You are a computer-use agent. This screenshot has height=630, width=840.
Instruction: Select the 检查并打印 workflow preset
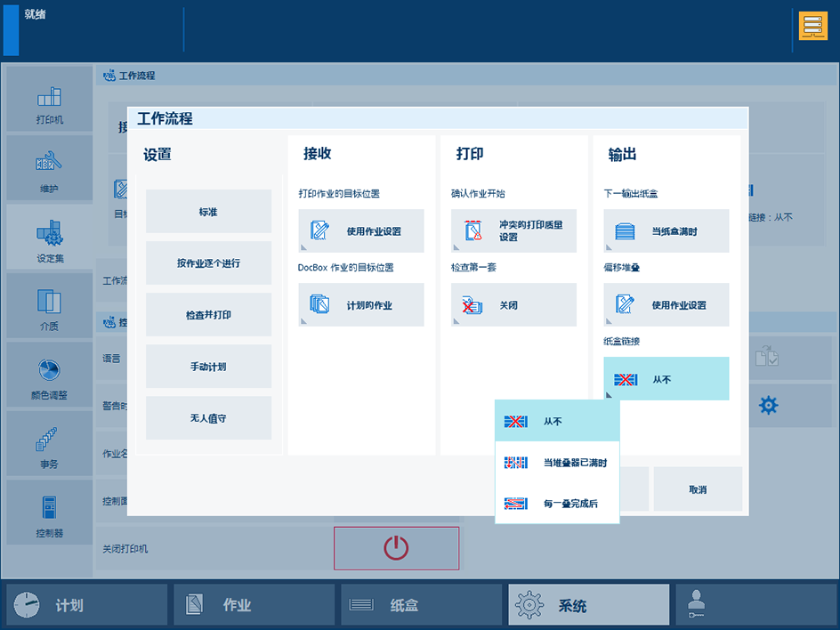[x=208, y=315]
